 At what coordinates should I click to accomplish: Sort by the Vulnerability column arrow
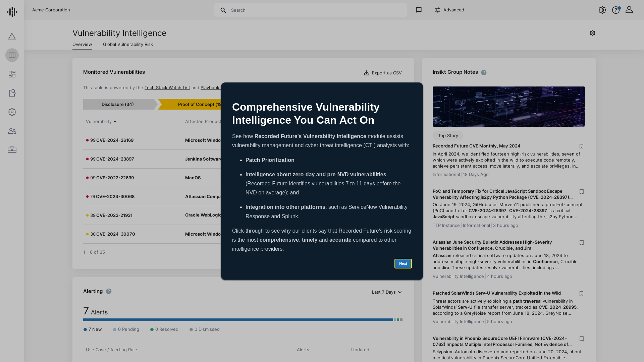coord(115,122)
